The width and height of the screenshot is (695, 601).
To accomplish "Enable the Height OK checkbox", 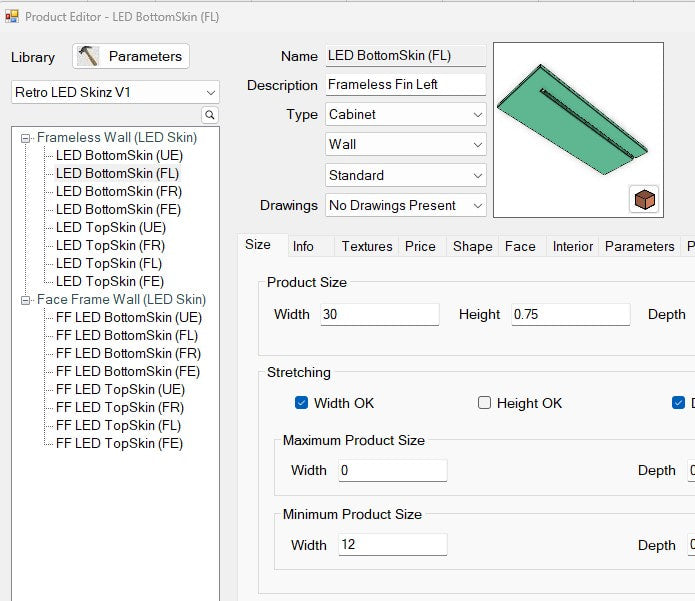I will click(485, 403).
